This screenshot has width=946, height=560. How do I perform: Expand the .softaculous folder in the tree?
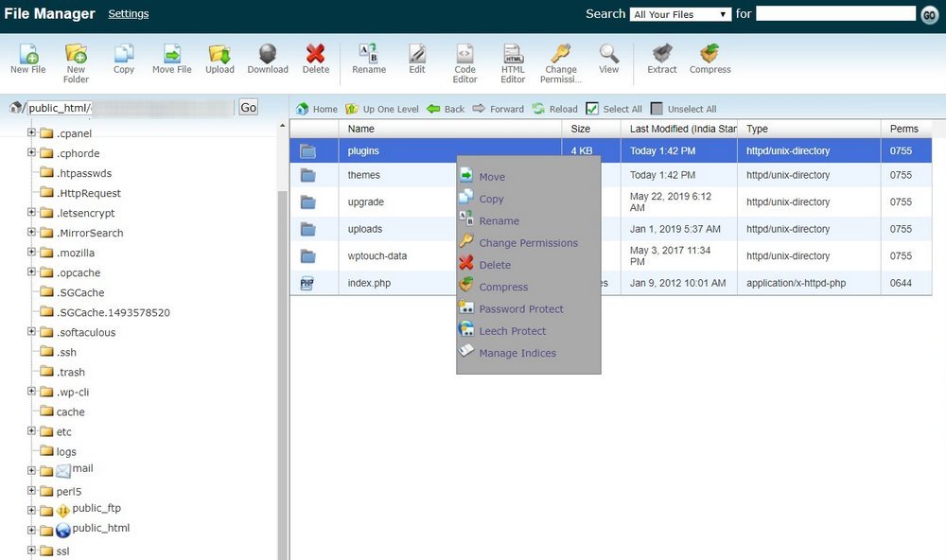point(31,331)
